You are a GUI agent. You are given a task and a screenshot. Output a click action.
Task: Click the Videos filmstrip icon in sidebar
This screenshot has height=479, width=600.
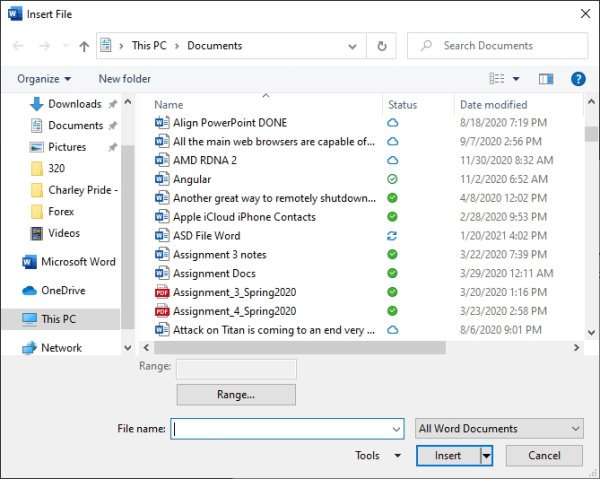pyautogui.click(x=36, y=233)
